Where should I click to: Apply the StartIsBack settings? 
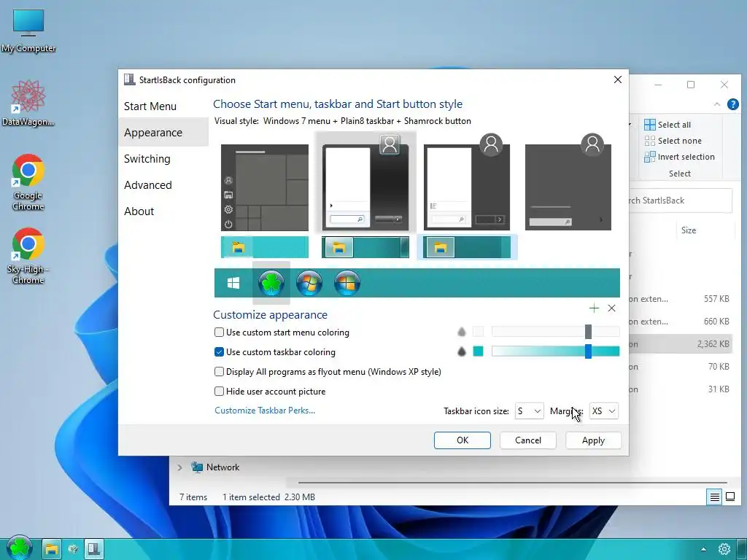click(x=593, y=440)
